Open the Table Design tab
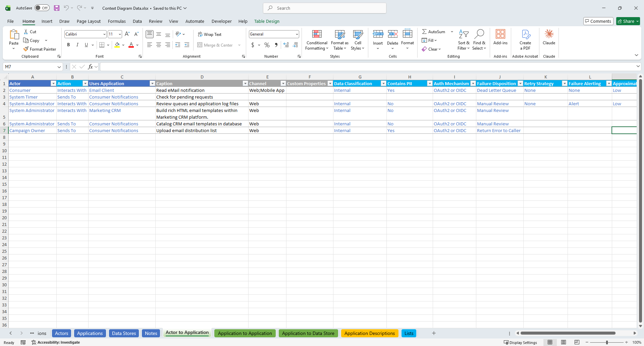The image size is (644, 346). point(267,21)
